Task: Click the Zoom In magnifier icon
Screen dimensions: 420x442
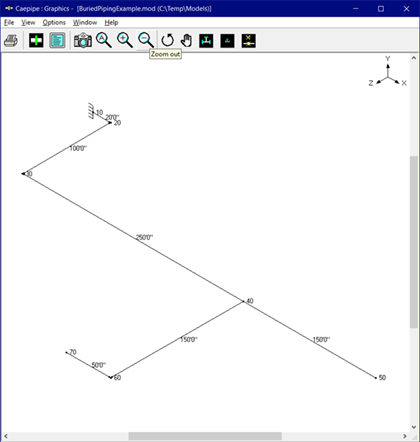Action: coord(125,41)
